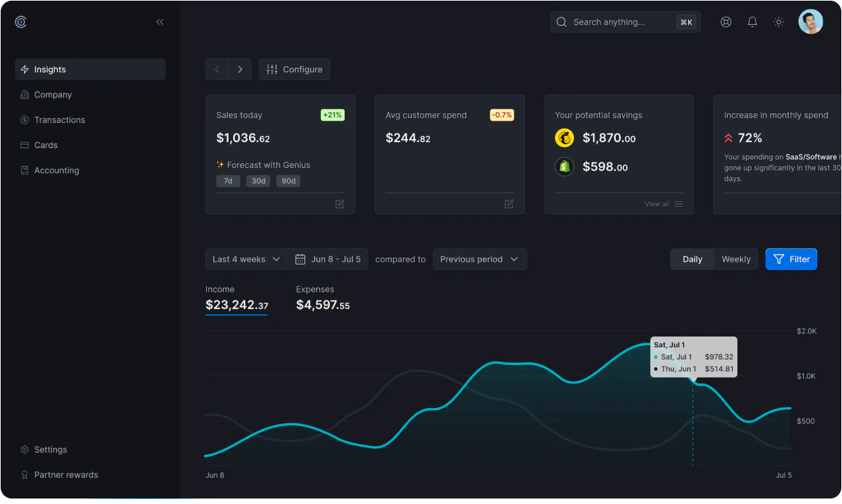Click edit icon on Sales today card
This screenshot has width=842, height=504.
339,204
